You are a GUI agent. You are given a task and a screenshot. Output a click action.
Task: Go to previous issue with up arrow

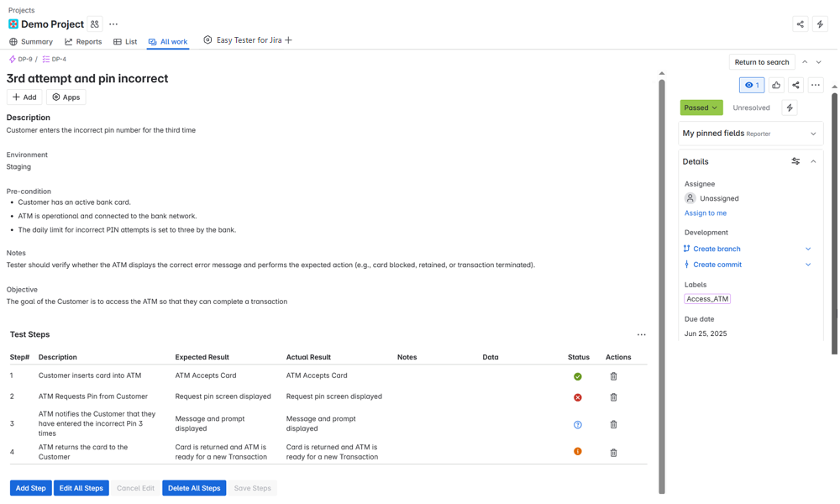805,62
